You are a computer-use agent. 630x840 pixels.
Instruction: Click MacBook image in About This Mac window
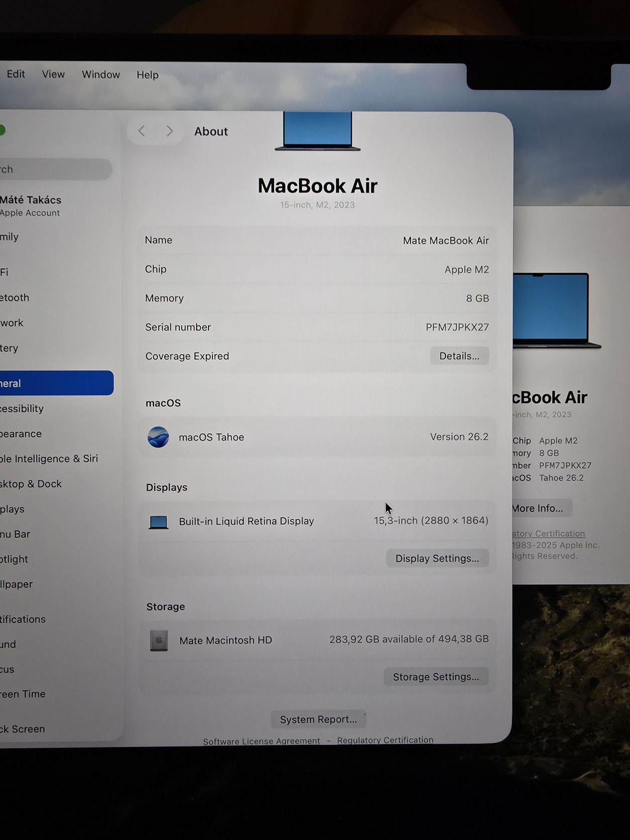pyautogui.click(x=557, y=310)
